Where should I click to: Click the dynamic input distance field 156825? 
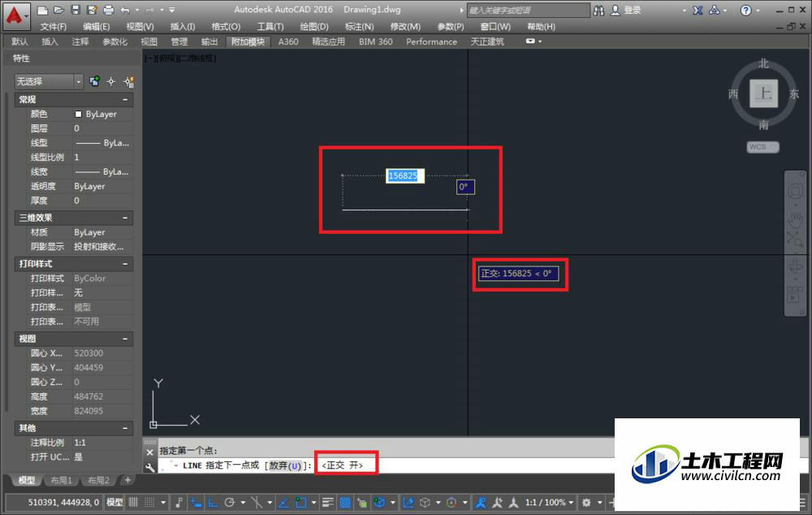tap(405, 175)
